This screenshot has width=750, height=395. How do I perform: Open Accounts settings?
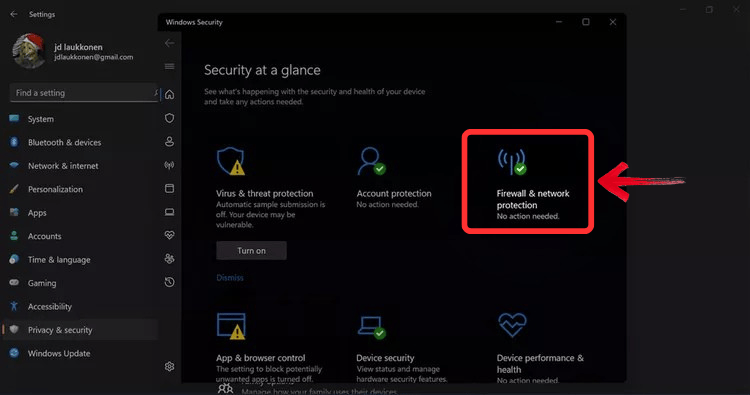coord(80,236)
